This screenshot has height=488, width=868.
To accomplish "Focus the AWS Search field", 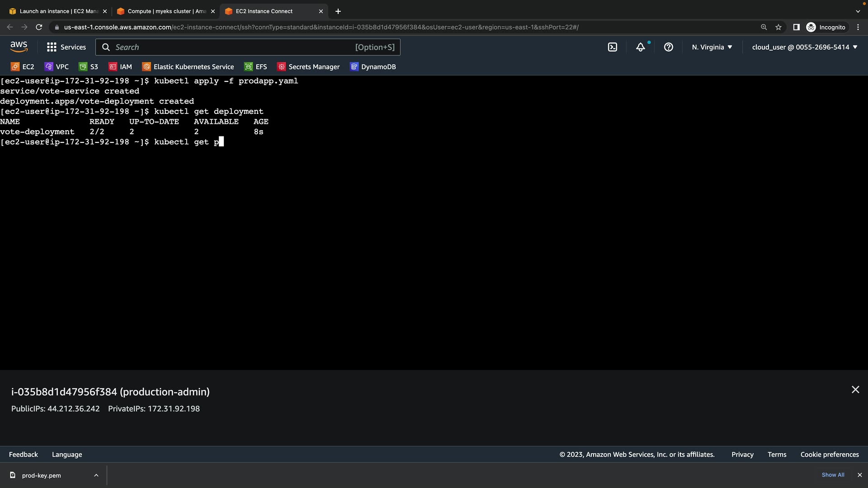I will [248, 47].
